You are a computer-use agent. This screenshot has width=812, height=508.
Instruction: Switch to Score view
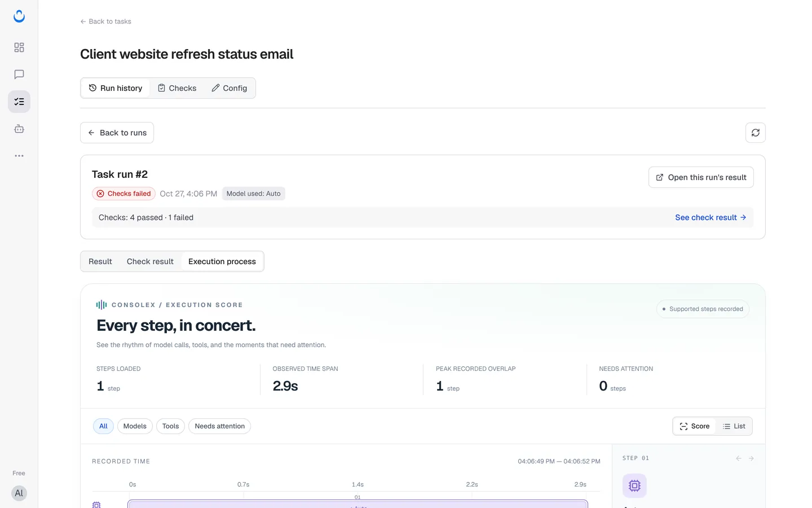695,426
